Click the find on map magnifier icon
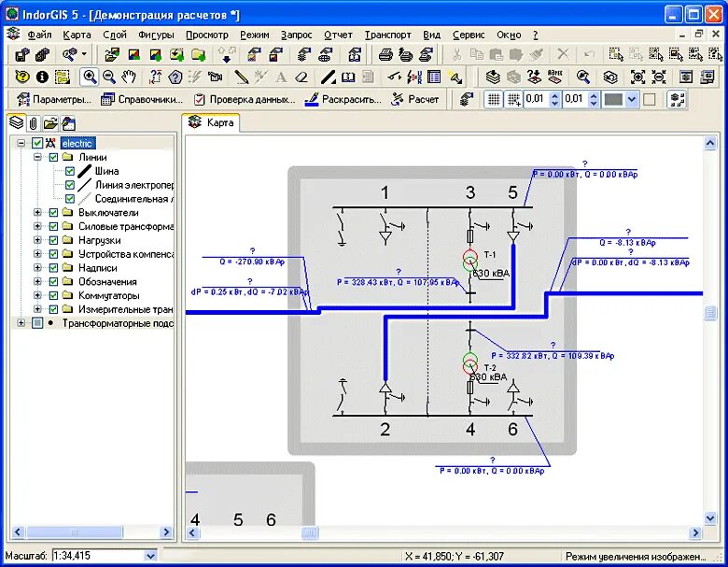The height and width of the screenshot is (567, 728). pyautogui.click(x=582, y=77)
